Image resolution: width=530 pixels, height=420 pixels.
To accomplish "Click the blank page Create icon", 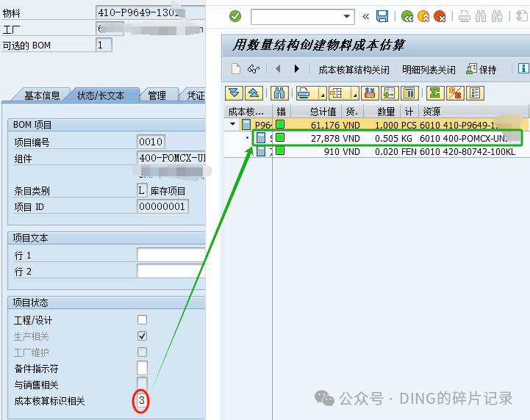I will [x=235, y=69].
